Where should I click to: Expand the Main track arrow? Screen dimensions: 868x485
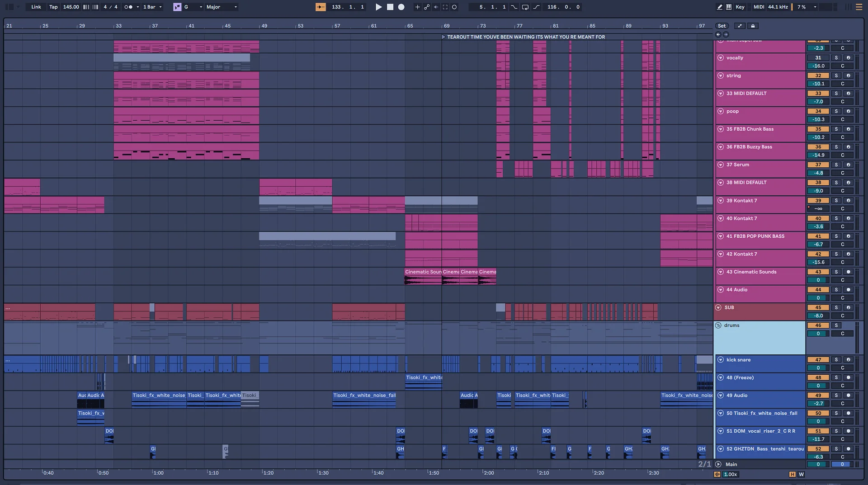tap(718, 464)
